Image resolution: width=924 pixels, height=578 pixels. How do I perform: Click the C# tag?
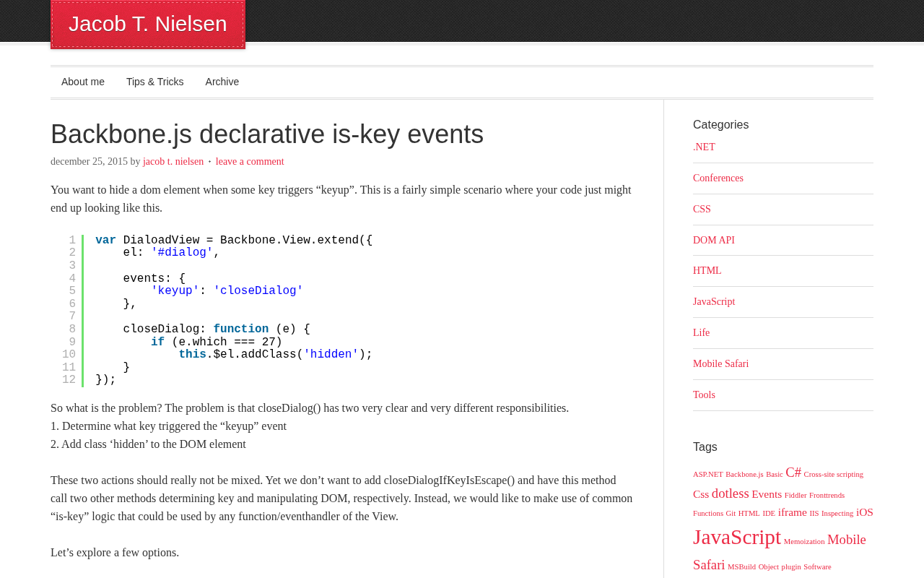(793, 473)
